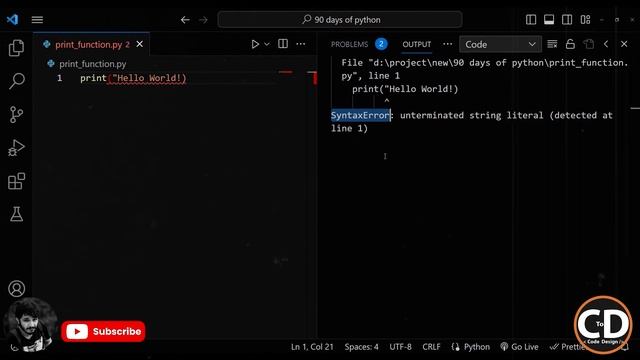This screenshot has height=360, width=640.
Task: Open the Source Control view
Action: (16, 115)
